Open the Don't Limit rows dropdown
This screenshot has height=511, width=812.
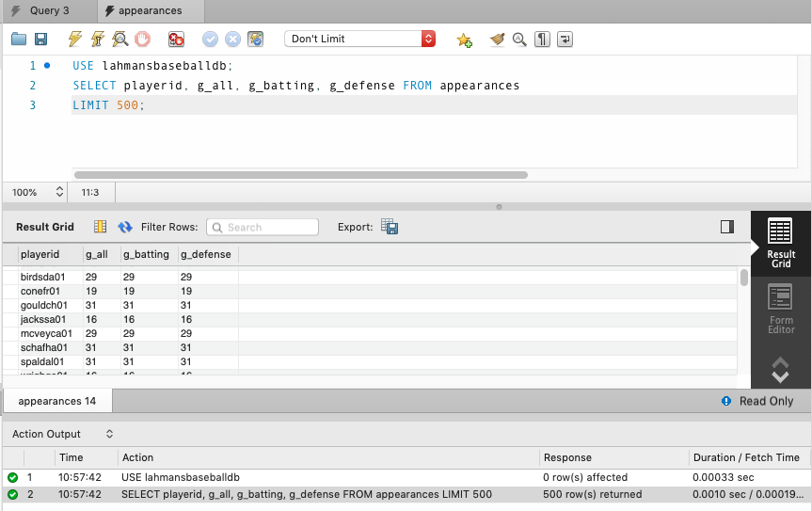coord(360,39)
